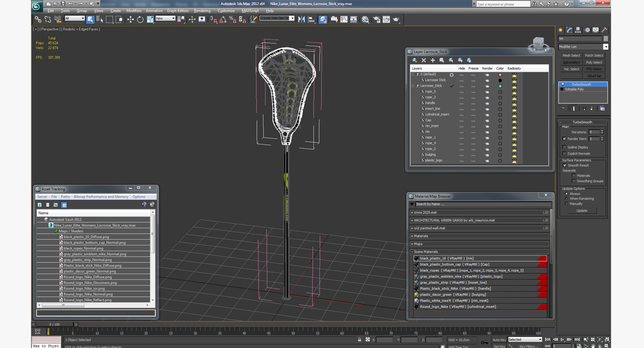Click the Poly Select modifier button
The height and width of the screenshot is (348, 644).
click(x=594, y=62)
